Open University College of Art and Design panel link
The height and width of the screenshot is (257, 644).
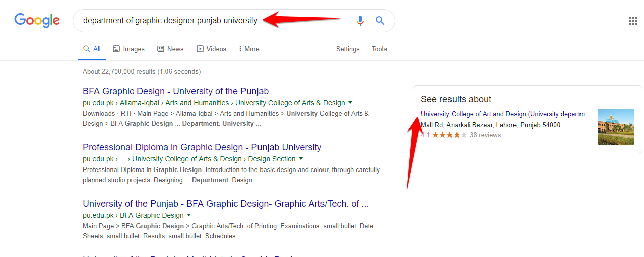[505, 114]
